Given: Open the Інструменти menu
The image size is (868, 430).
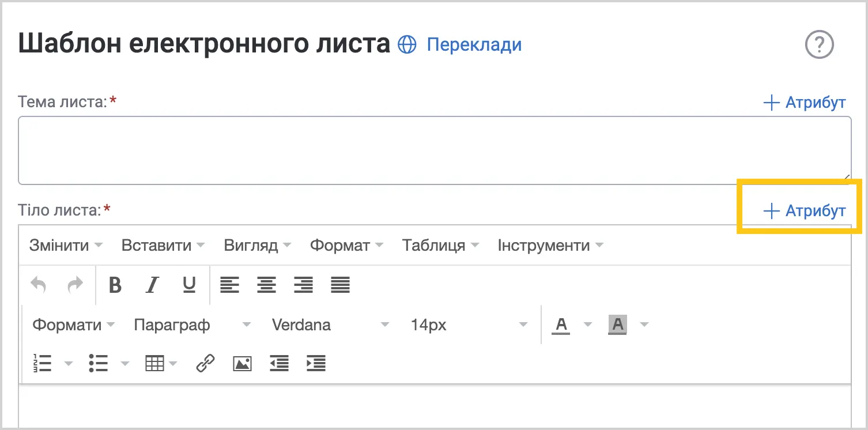Looking at the screenshot, I should [550, 246].
